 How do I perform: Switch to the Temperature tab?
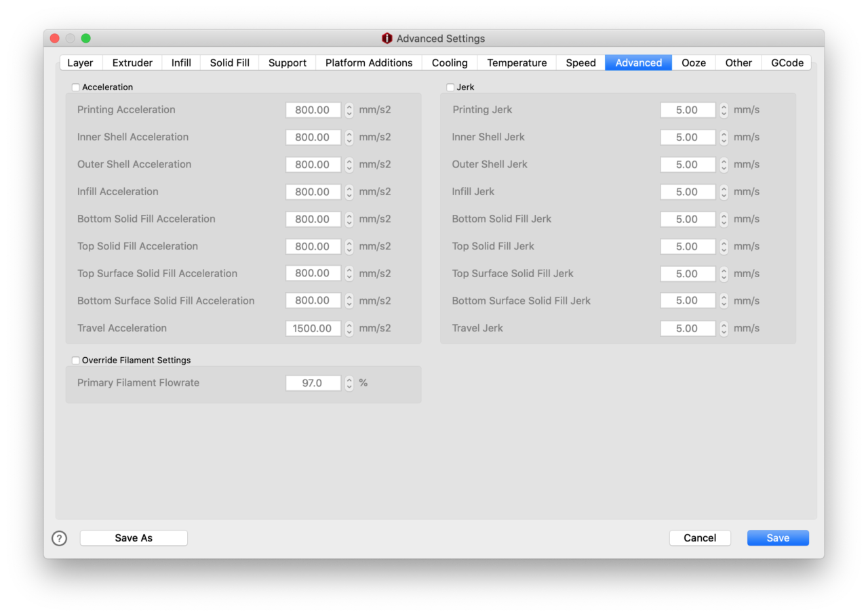click(x=517, y=63)
